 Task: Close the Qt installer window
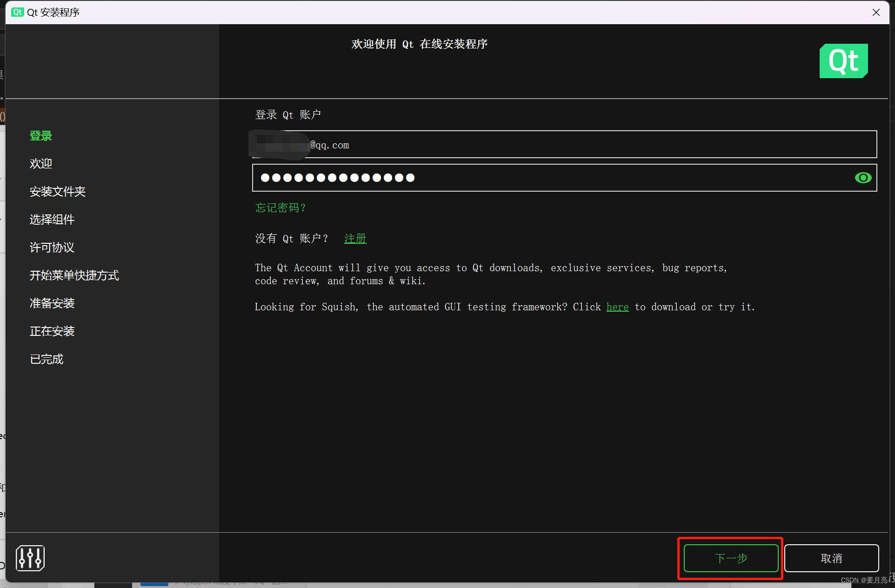[x=876, y=13]
